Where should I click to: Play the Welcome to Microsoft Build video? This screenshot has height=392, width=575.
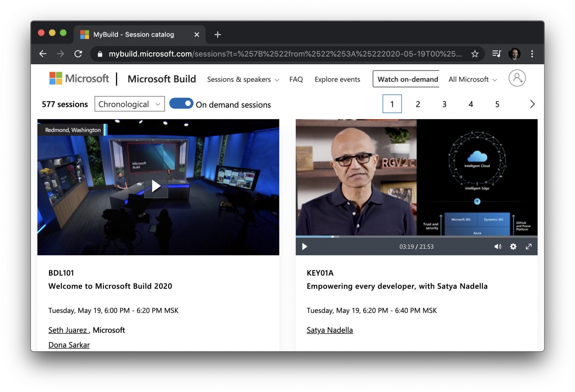pyautogui.click(x=156, y=186)
